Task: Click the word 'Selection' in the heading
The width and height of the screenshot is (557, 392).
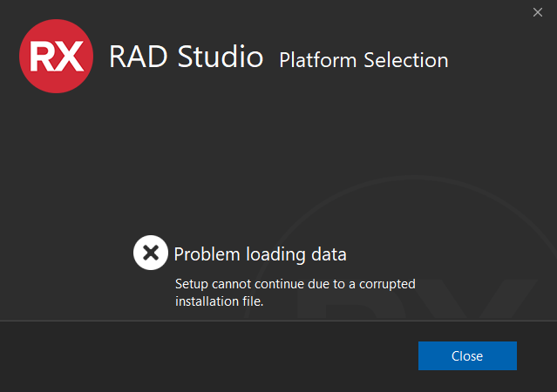Action: (406, 60)
